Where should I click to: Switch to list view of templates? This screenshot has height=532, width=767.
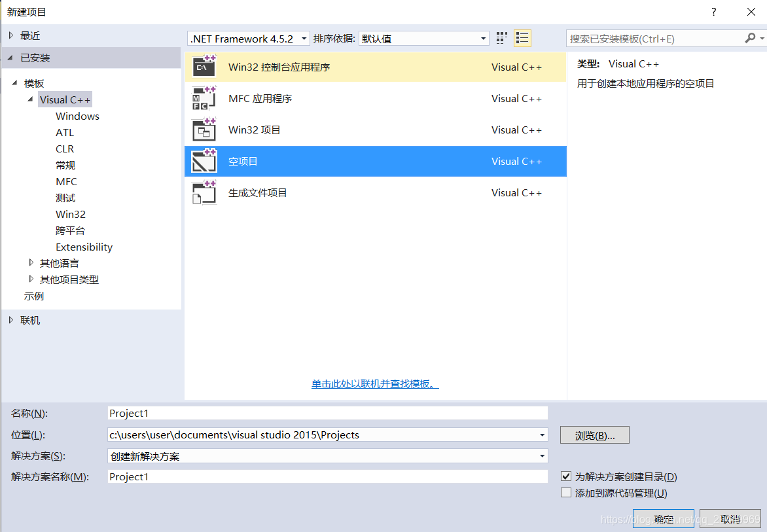click(522, 38)
